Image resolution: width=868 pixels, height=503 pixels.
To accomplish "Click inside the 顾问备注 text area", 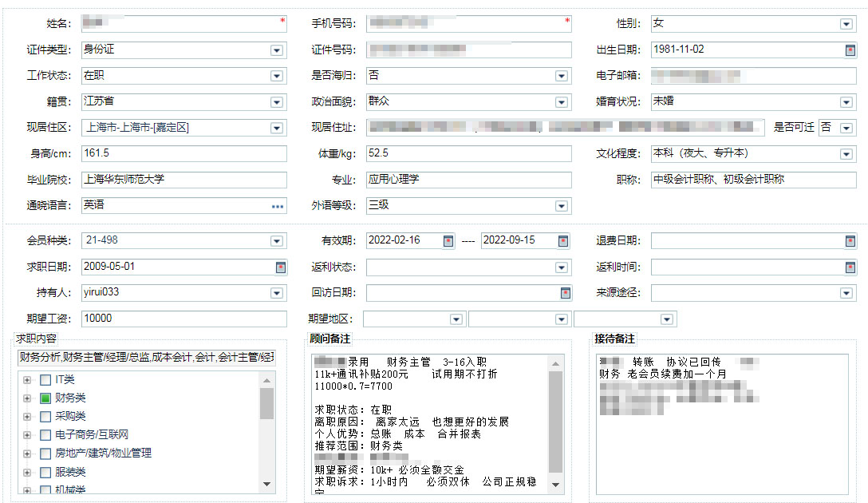I will point(430,424).
